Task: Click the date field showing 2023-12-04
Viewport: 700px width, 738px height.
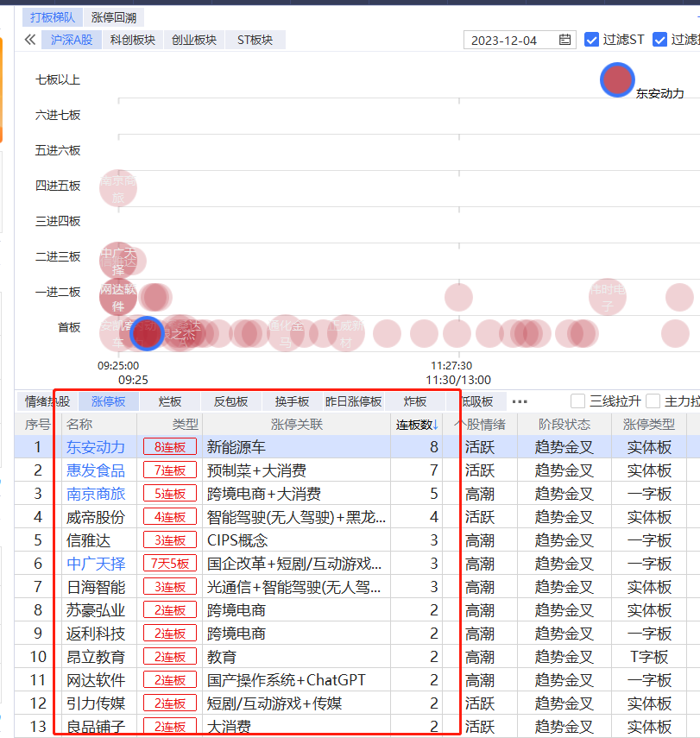Action: pos(520,40)
